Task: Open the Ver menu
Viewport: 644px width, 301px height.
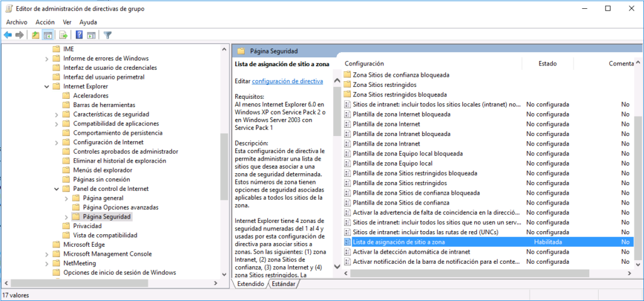Action: click(68, 22)
